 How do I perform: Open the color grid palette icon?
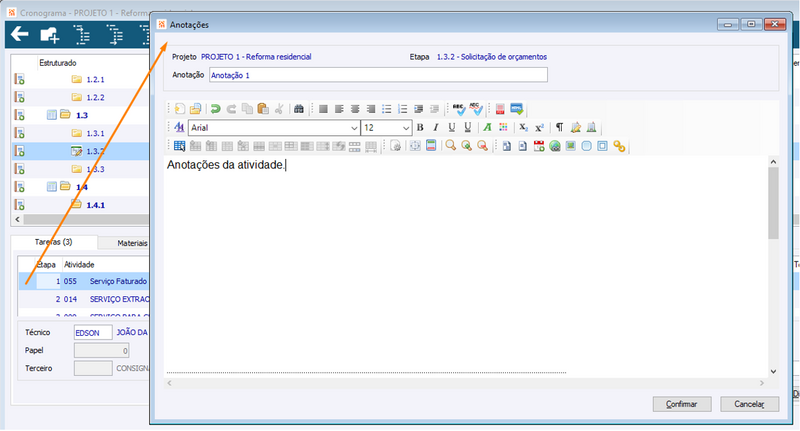point(503,127)
